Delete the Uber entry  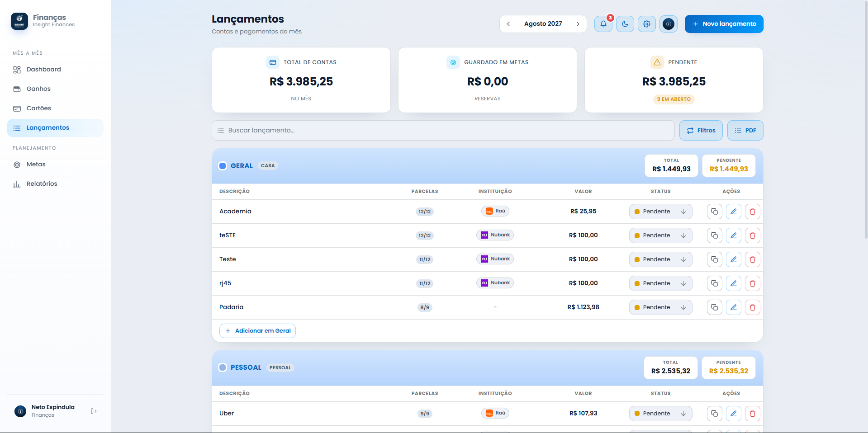pyautogui.click(x=753, y=414)
